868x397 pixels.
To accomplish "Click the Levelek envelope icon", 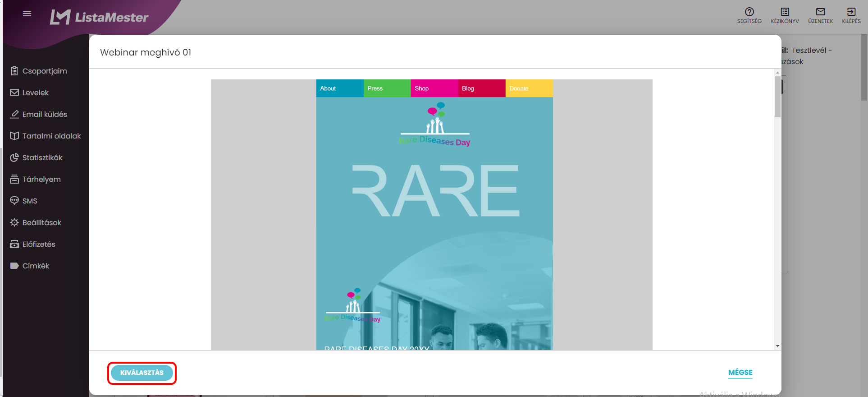I will (x=14, y=92).
